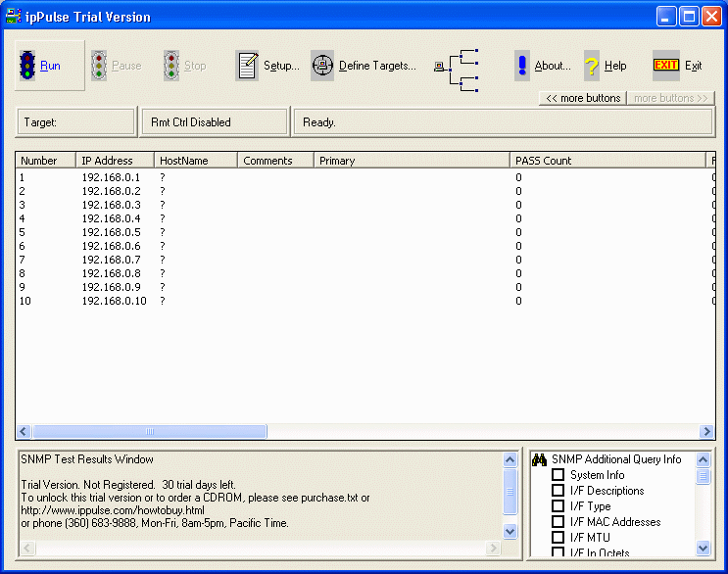Select the 192.168.0.4 target row

point(364,218)
